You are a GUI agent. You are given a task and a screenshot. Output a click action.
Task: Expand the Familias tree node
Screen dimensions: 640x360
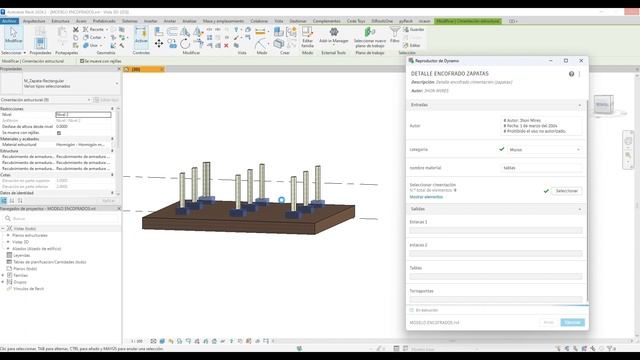coord(3,276)
